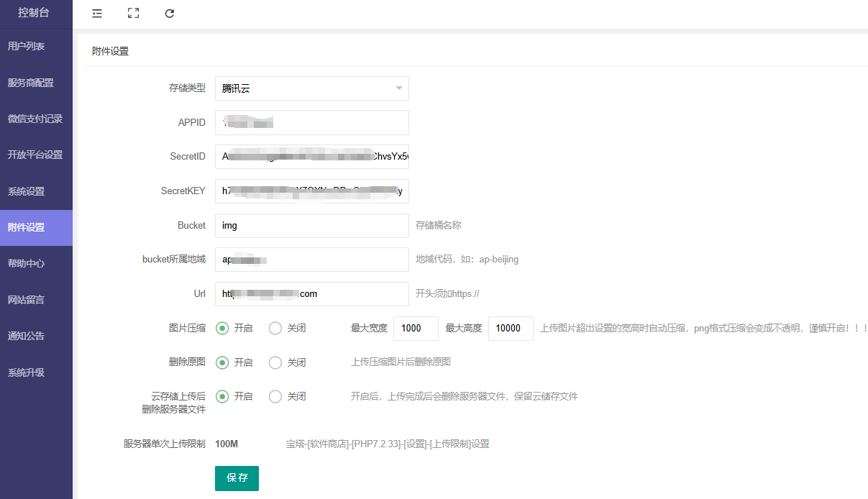Viewport: 868px width, 499px height.
Task: Toggle fullscreen mode icon
Action: coord(133,13)
